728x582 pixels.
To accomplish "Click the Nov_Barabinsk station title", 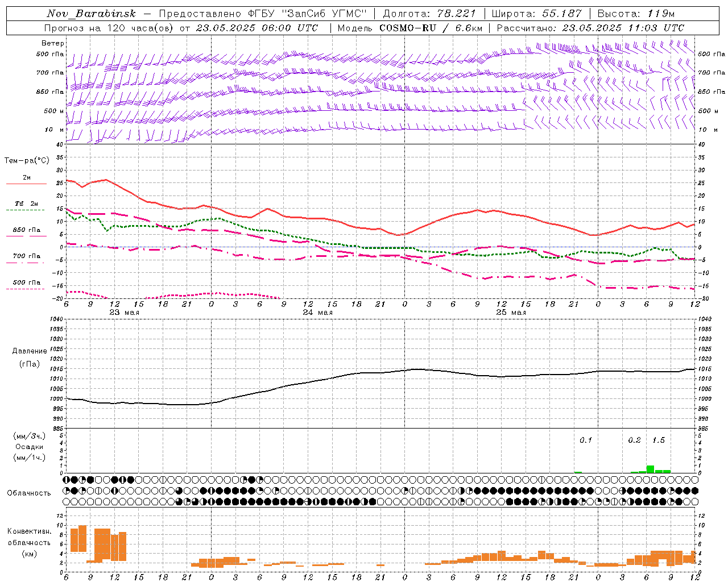I will coord(92,14).
